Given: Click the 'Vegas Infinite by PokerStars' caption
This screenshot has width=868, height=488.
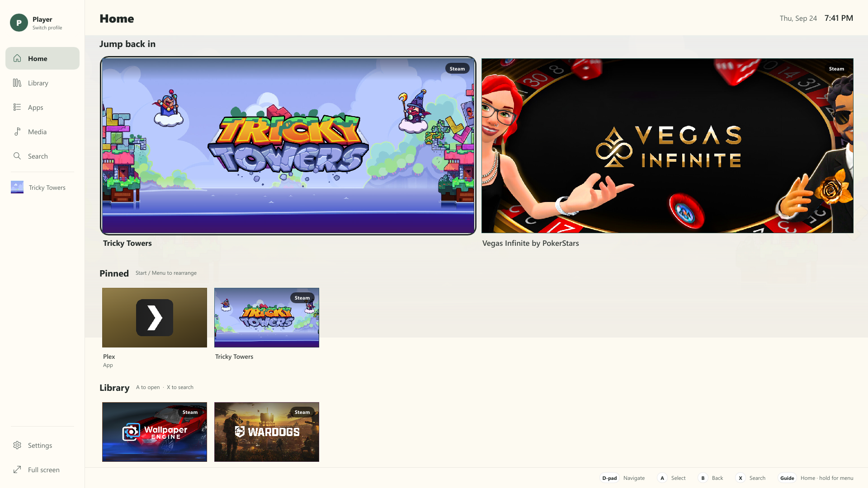Looking at the screenshot, I should [530, 243].
